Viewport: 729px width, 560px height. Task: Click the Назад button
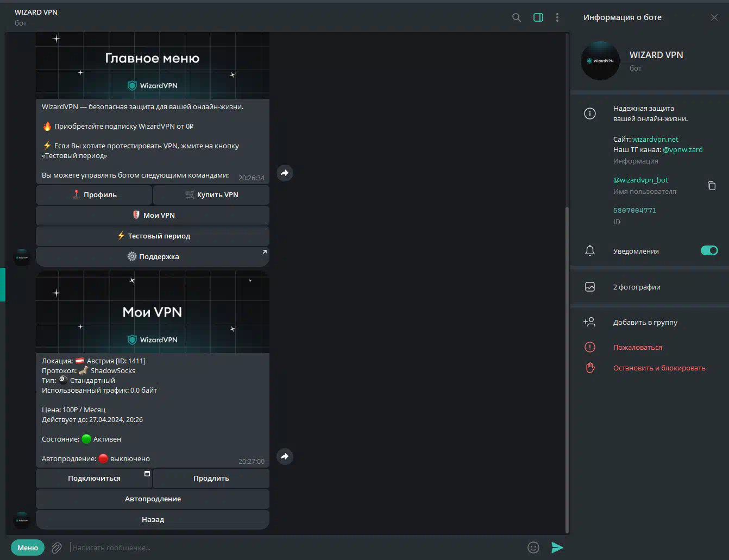pos(153,519)
